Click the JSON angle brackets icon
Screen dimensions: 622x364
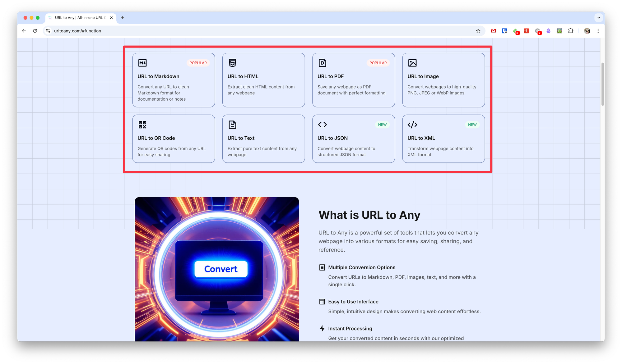(322, 125)
